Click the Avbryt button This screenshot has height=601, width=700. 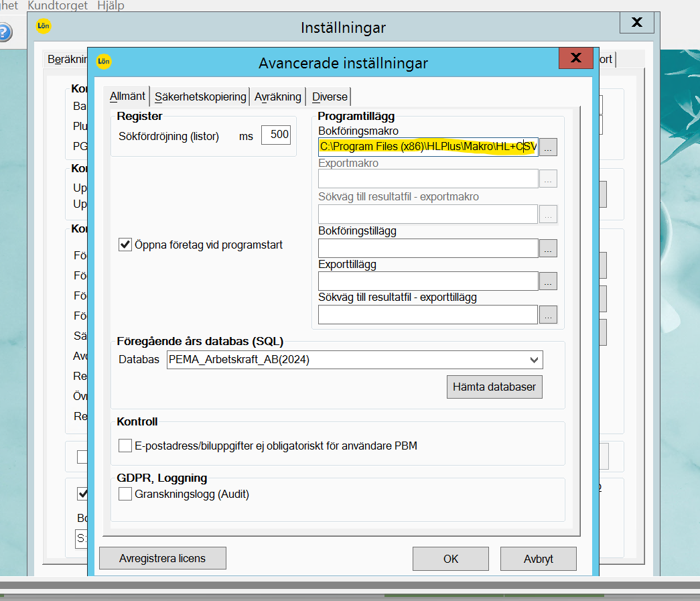click(x=539, y=559)
